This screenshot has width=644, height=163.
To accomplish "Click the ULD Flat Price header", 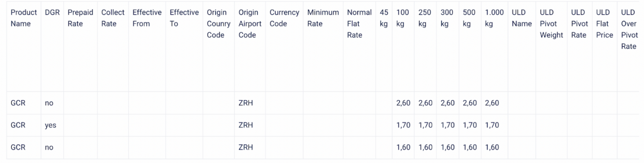I will point(604,24).
